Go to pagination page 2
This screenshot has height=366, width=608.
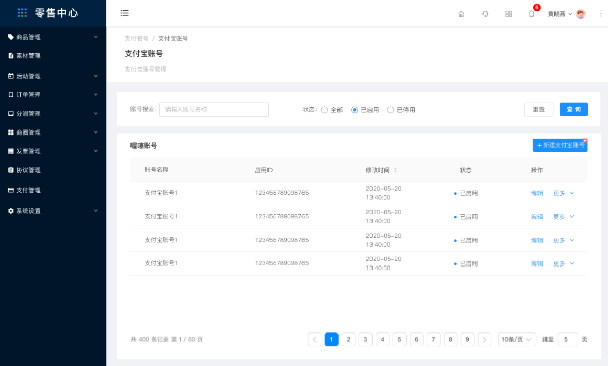coord(348,339)
